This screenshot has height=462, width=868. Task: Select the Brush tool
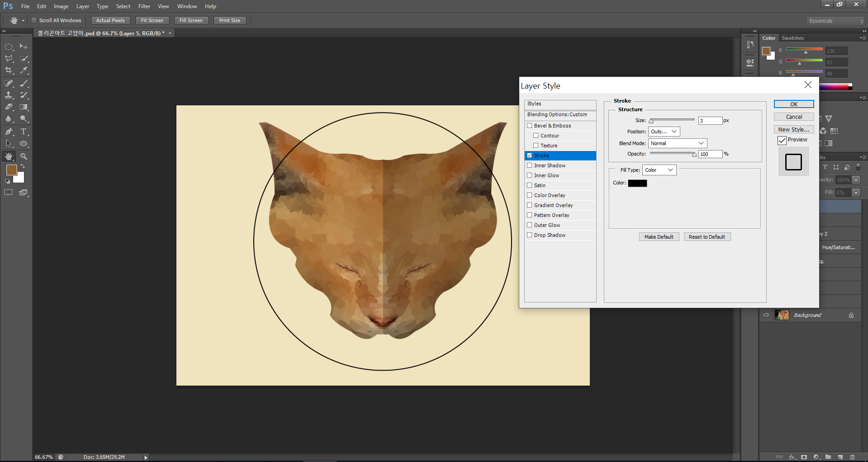24,83
